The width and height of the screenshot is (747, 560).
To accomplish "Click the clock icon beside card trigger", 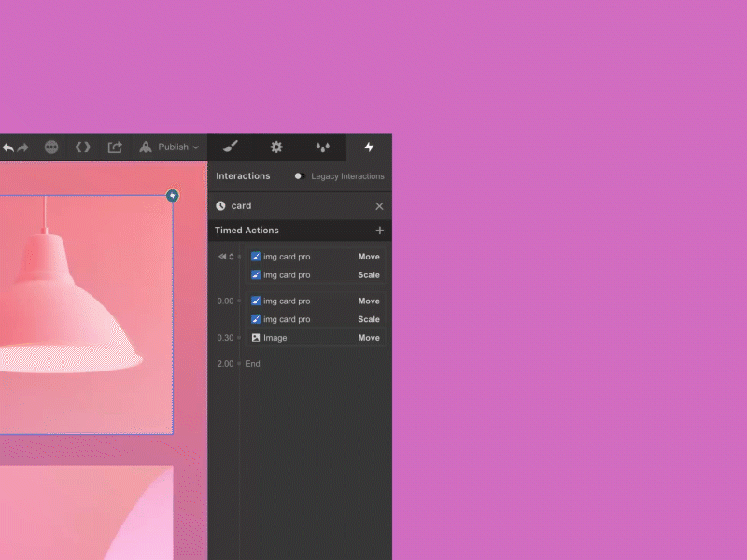I will [x=221, y=206].
